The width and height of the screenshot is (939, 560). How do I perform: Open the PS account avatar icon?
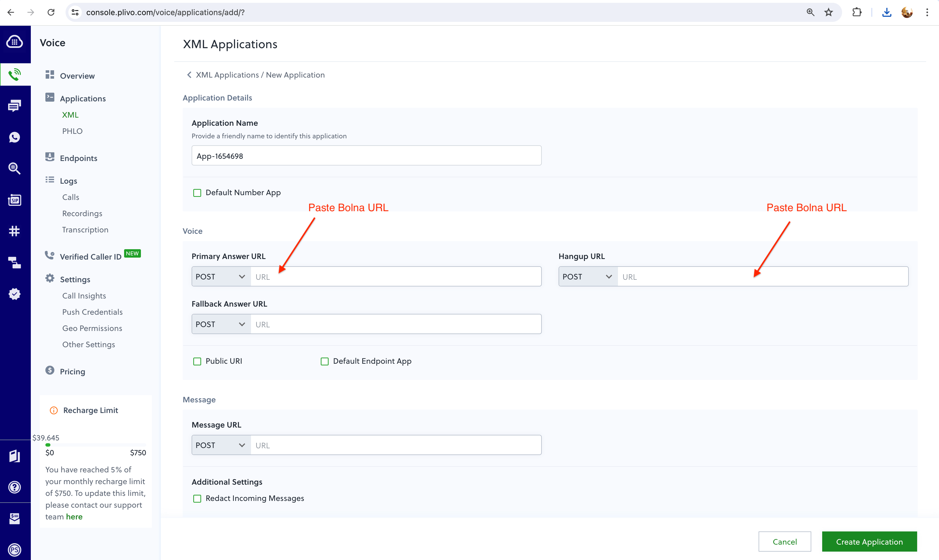(x=15, y=550)
